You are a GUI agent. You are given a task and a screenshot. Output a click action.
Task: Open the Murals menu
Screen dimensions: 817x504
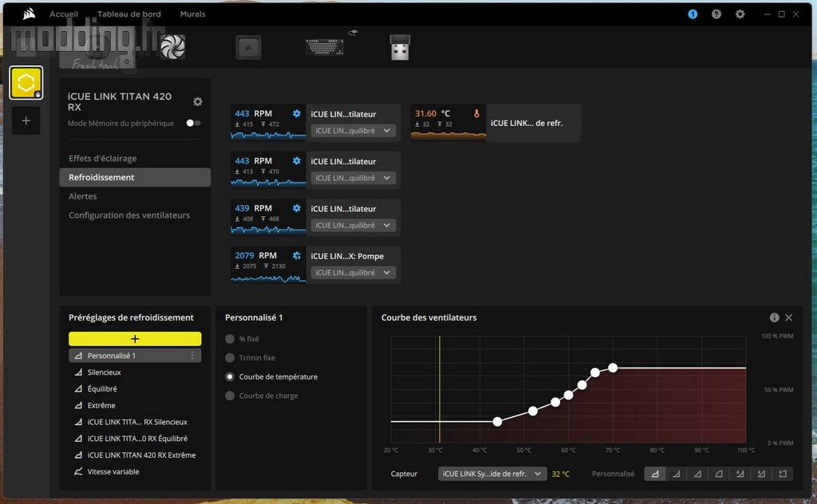[x=193, y=14]
